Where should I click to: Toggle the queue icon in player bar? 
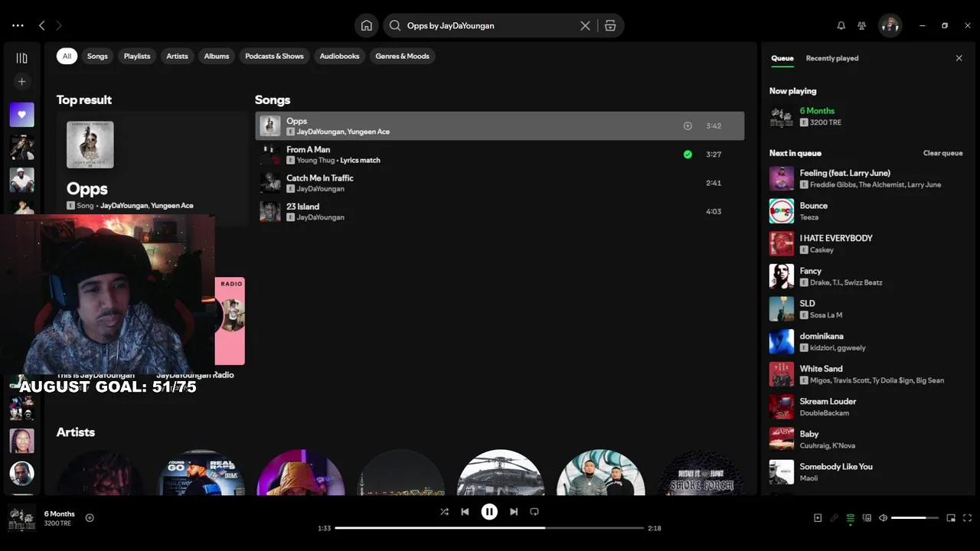pyautogui.click(x=851, y=518)
